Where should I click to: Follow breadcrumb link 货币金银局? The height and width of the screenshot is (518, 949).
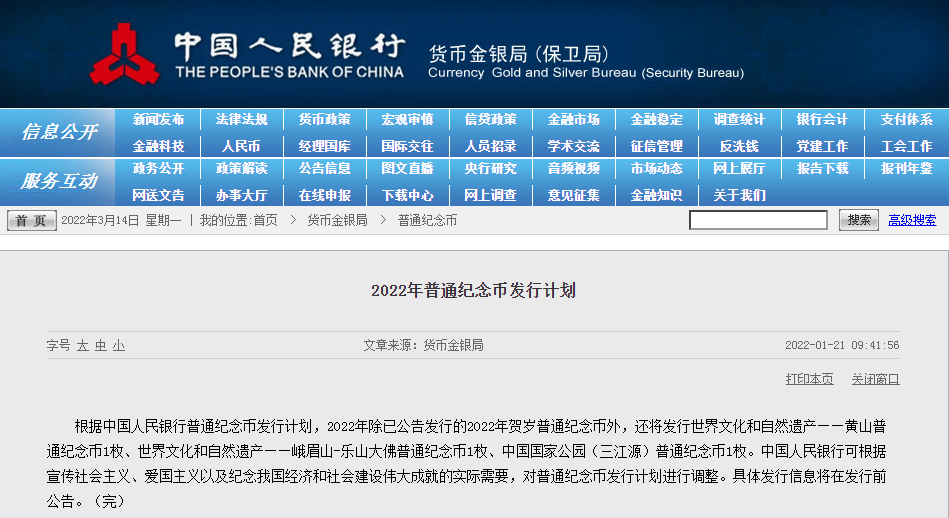tap(337, 220)
